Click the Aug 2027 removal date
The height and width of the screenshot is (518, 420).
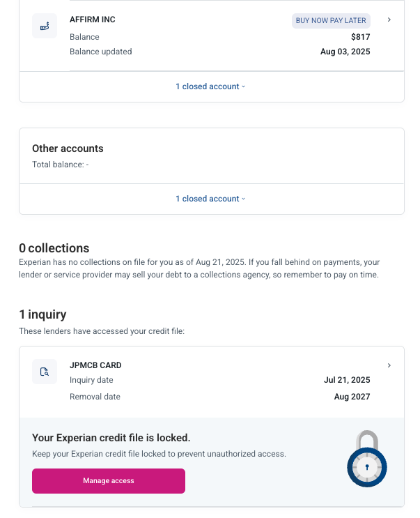pos(352,397)
